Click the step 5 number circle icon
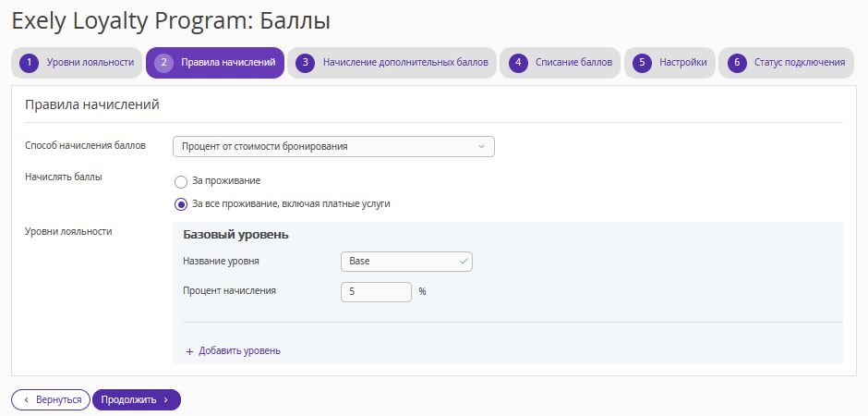 (642, 63)
